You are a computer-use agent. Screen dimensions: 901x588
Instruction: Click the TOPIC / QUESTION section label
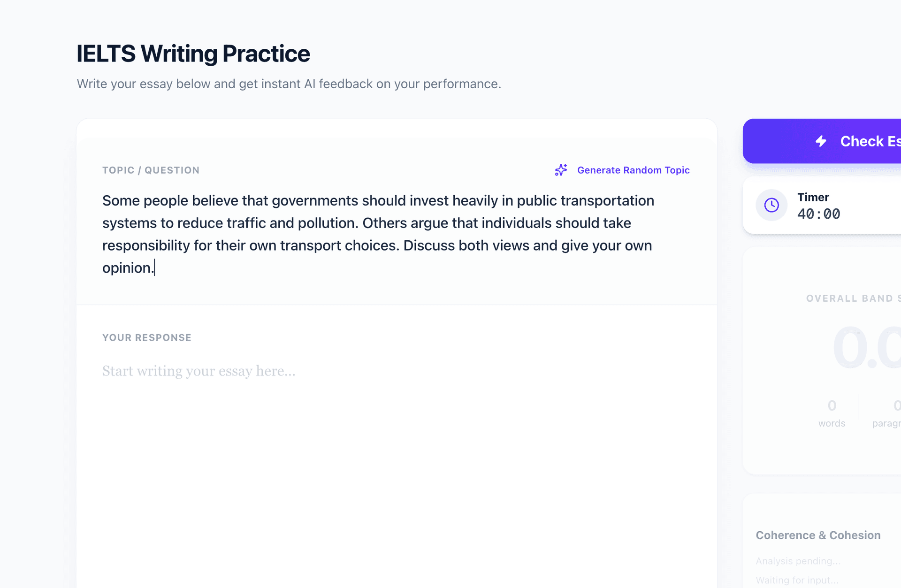[x=151, y=170]
